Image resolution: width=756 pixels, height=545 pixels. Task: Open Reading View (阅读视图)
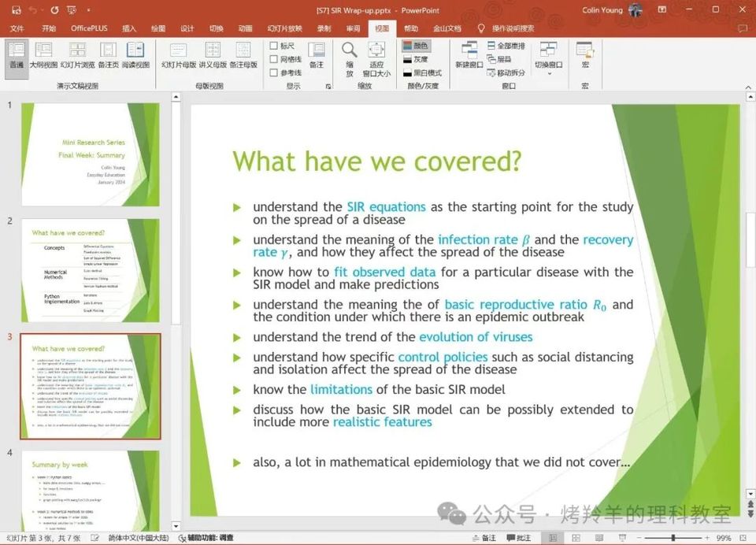pos(135,55)
